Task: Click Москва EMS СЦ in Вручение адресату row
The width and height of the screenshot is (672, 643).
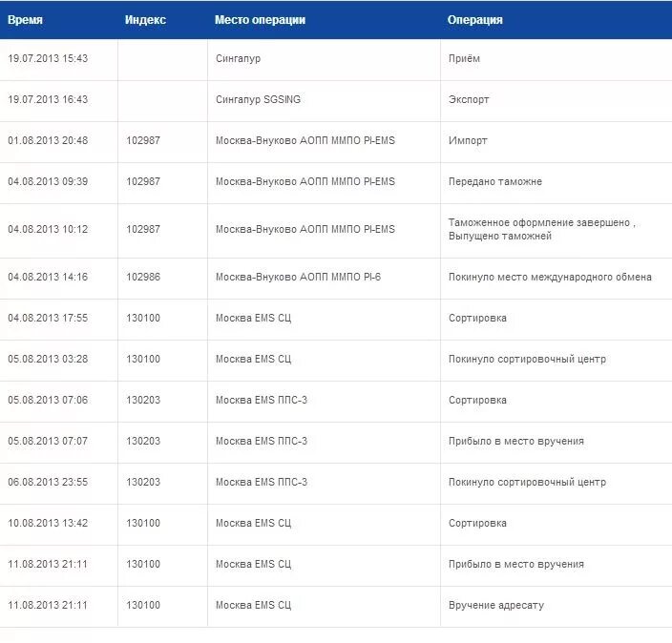Action: (x=253, y=606)
